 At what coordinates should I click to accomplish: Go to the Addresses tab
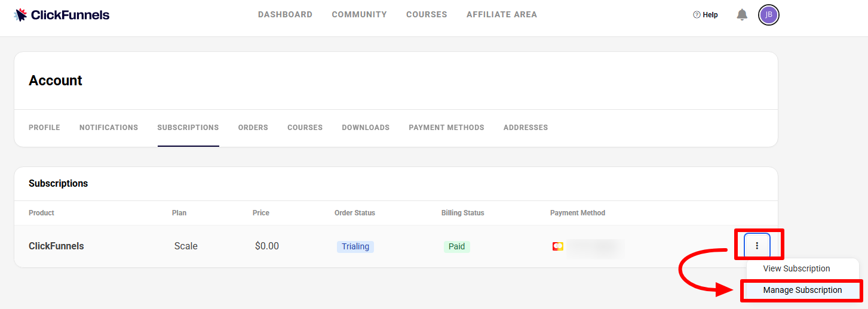[525, 128]
